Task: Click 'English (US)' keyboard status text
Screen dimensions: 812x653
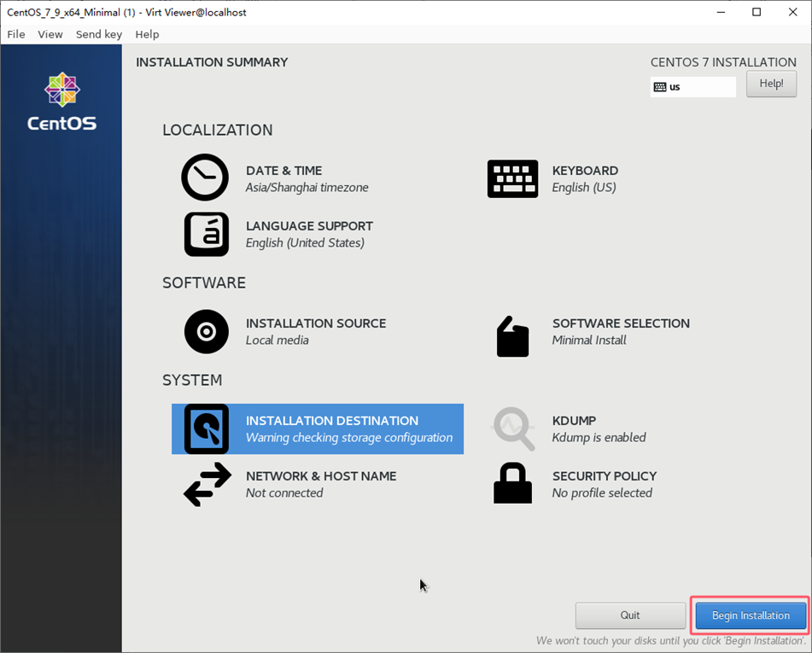Action: pos(584,188)
